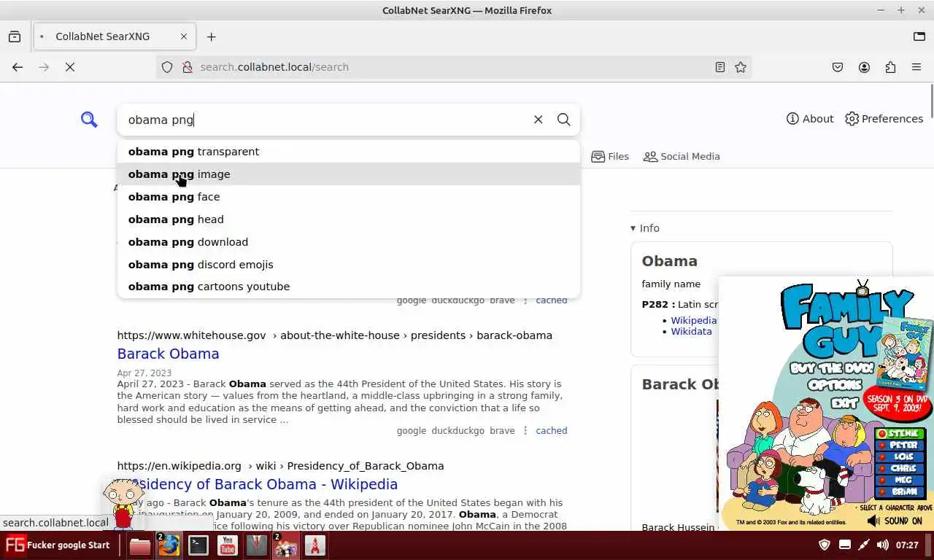Viewport: 934px width, 560px height.
Task: Open Options in Family Guy popup
Action: [x=835, y=385]
